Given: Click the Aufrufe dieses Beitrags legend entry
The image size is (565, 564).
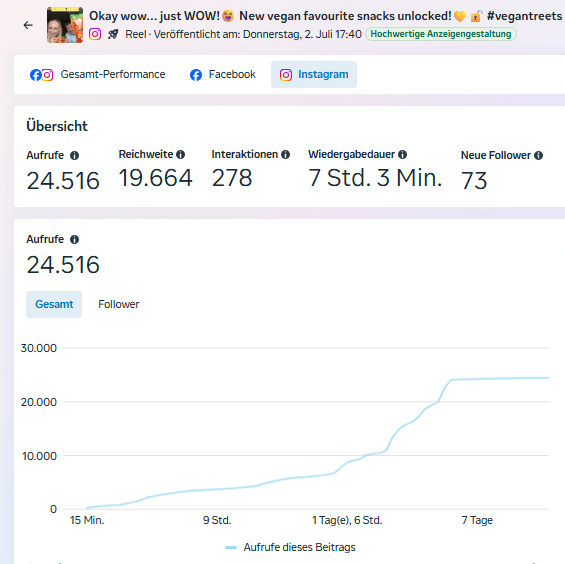Looking at the screenshot, I should coord(290,547).
